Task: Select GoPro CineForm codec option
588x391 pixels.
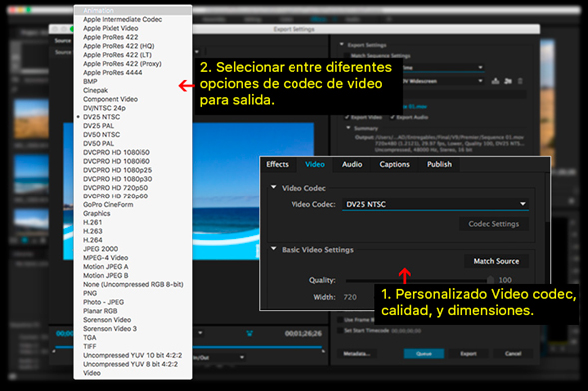Action: (x=133, y=204)
